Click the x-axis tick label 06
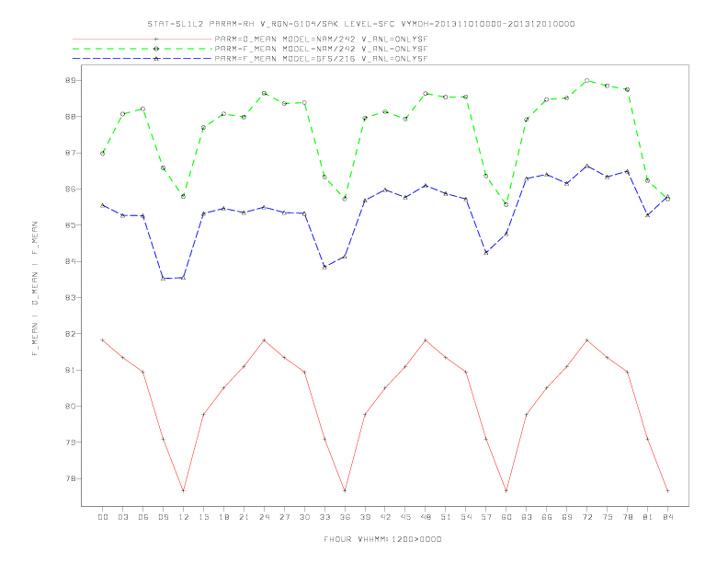The image size is (728, 563). tap(143, 517)
